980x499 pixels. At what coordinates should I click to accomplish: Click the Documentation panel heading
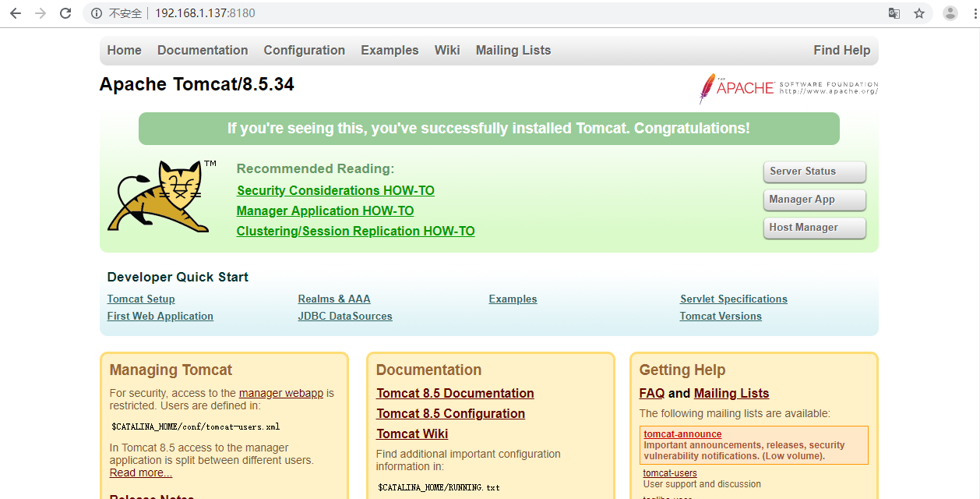click(429, 370)
